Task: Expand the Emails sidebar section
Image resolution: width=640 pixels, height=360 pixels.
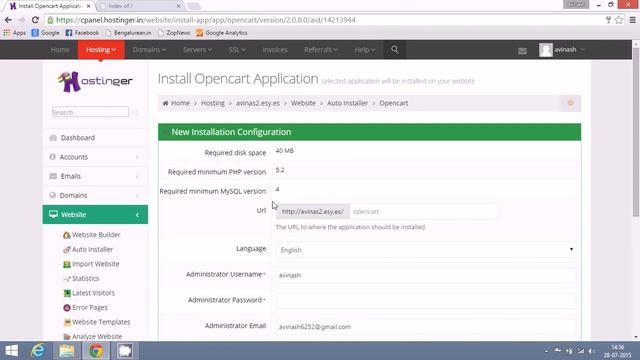Action: pyautogui.click(x=95, y=176)
